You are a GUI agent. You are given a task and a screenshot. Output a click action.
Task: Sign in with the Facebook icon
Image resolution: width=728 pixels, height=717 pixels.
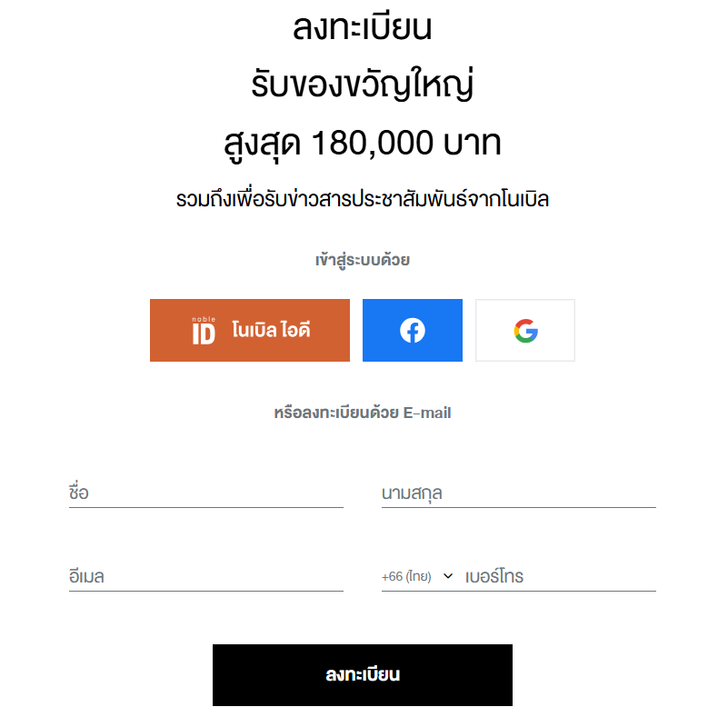tap(413, 331)
